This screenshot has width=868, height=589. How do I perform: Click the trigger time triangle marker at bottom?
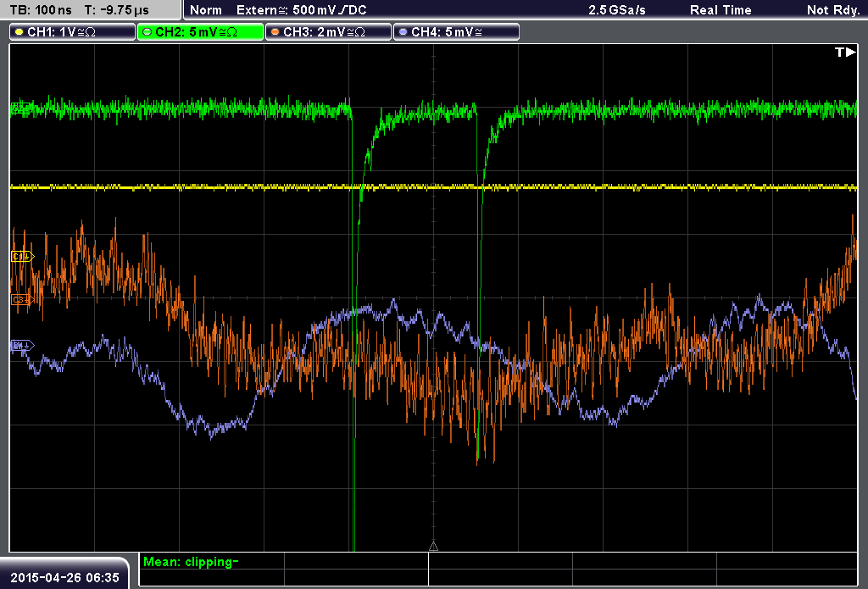click(x=433, y=547)
